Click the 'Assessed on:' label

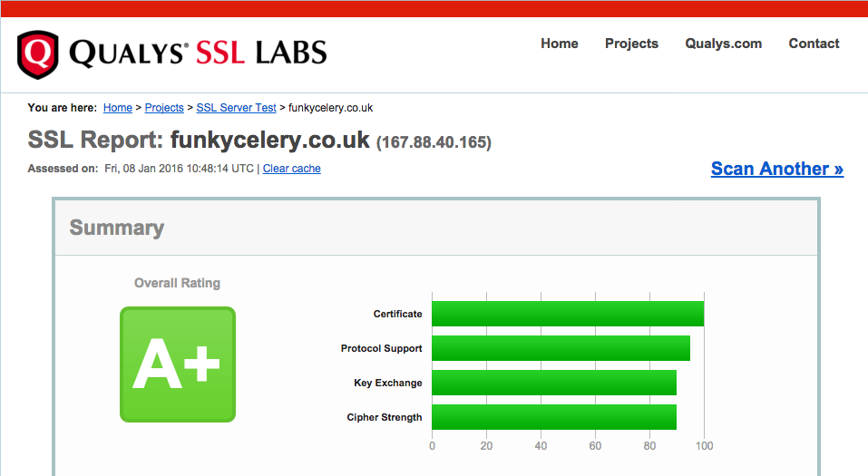pos(63,169)
